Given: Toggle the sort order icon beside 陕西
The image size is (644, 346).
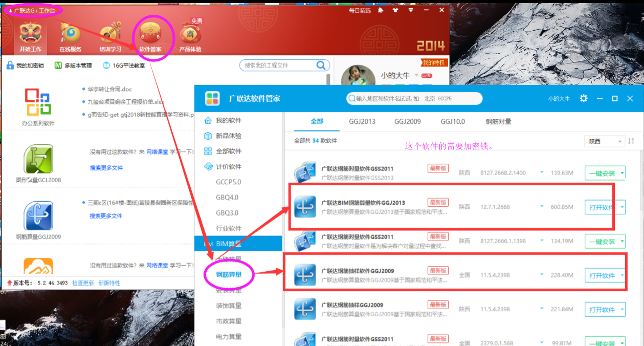Looking at the screenshot, I should [x=631, y=141].
